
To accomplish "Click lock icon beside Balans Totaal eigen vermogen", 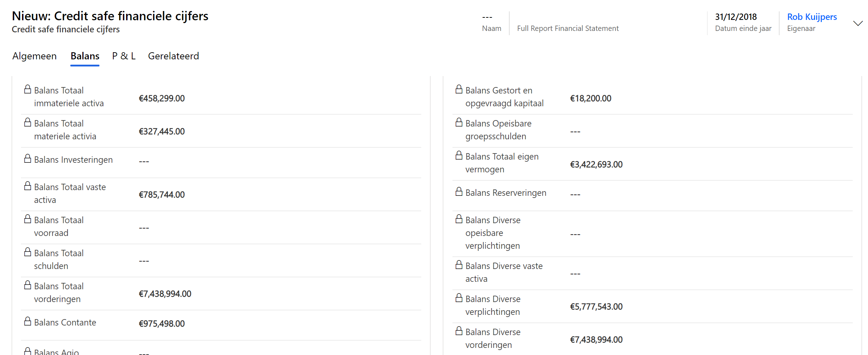I will (x=459, y=155).
